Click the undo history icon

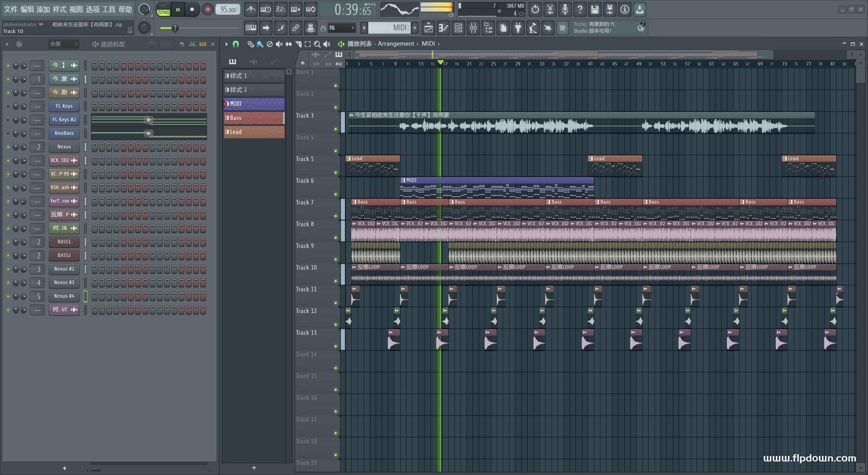[535, 9]
